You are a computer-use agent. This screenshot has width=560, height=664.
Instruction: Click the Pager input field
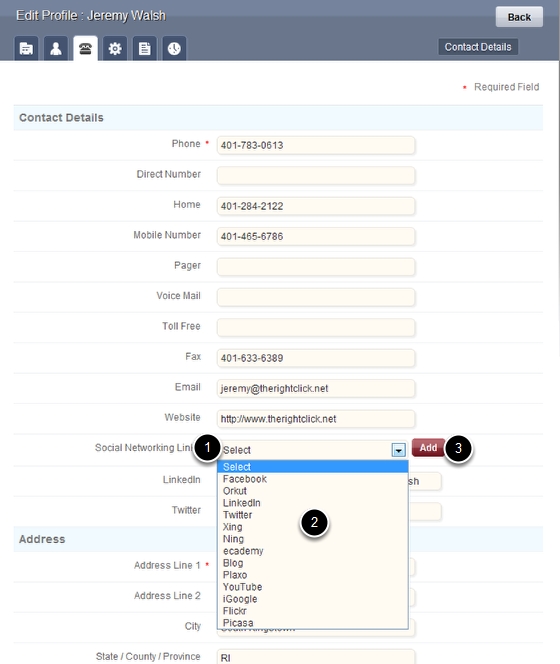pos(316,267)
